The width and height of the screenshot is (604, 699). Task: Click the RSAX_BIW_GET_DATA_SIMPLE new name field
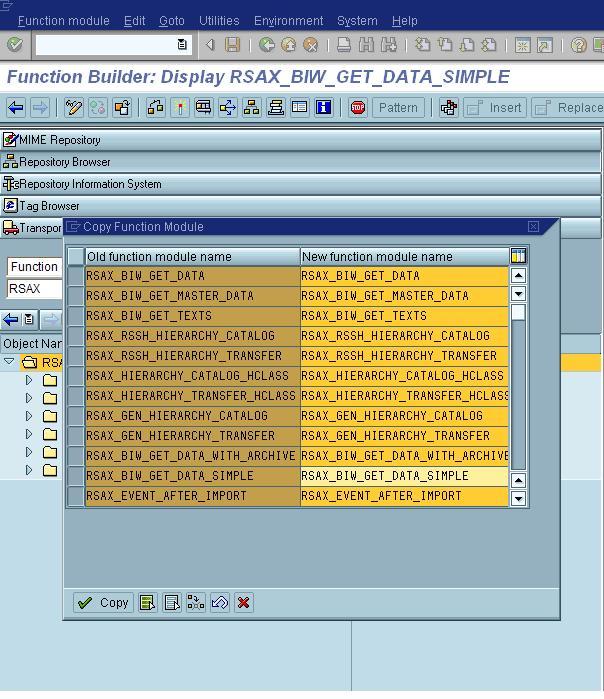pyautogui.click(x=404, y=476)
